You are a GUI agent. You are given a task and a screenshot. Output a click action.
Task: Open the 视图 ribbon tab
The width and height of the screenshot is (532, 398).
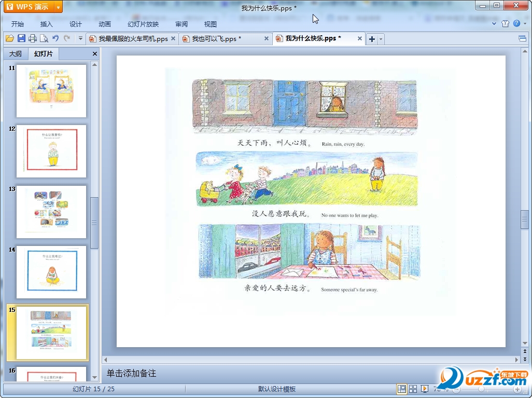coord(211,24)
